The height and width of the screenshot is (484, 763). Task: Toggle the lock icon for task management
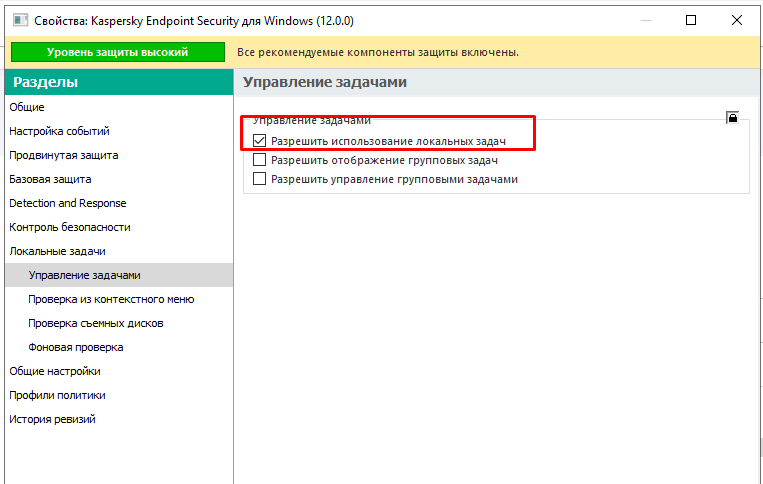click(732, 117)
